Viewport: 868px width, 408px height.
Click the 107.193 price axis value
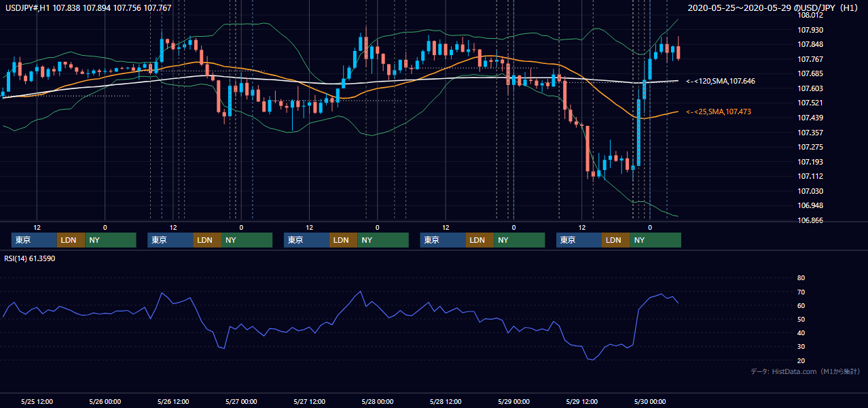pyautogui.click(x=810, y=162)
